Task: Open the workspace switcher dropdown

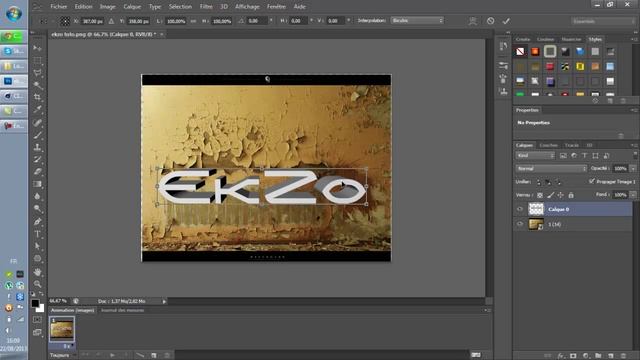Action: [x=603, y=21]
